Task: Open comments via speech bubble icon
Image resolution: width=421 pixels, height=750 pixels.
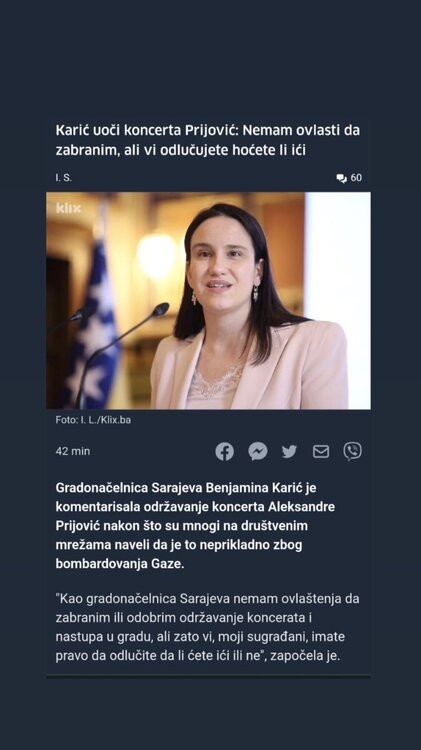Action: point(341,178)
